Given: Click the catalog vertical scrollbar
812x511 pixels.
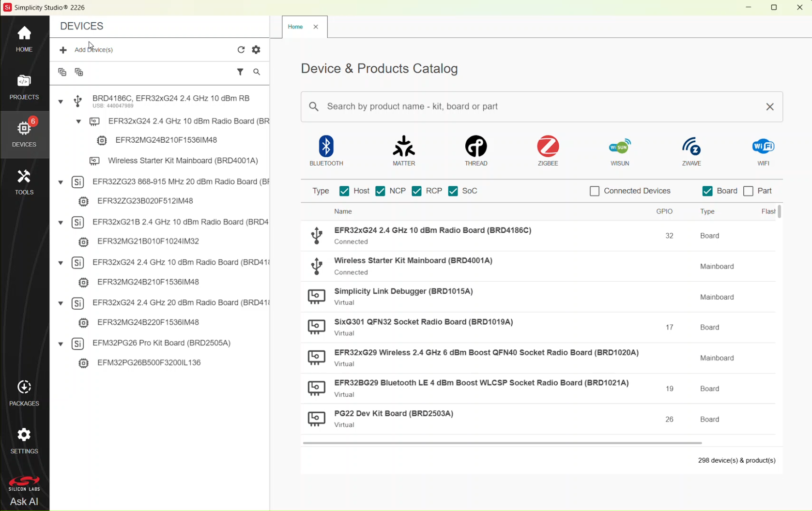Looking at the screenshot, I should [779, 211].
